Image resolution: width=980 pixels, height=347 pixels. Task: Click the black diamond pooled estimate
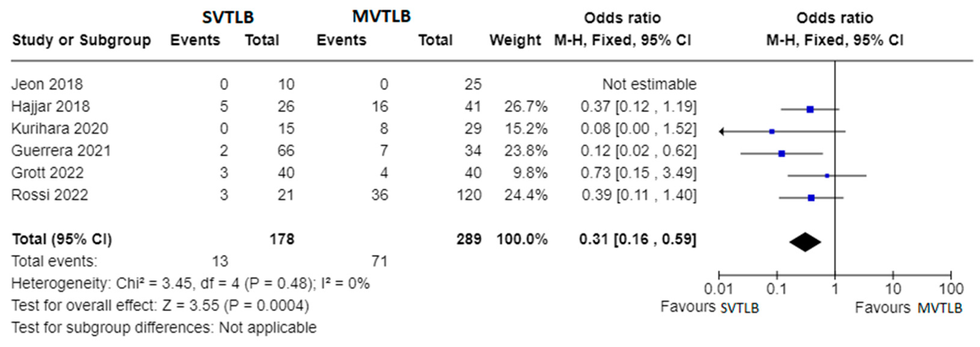(x=805, y=242)
